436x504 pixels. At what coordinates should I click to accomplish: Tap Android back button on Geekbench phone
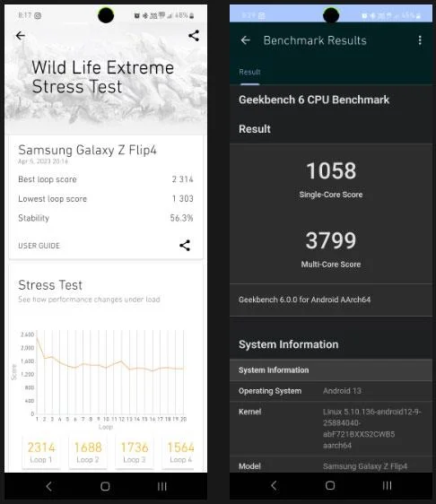point(274,485)
